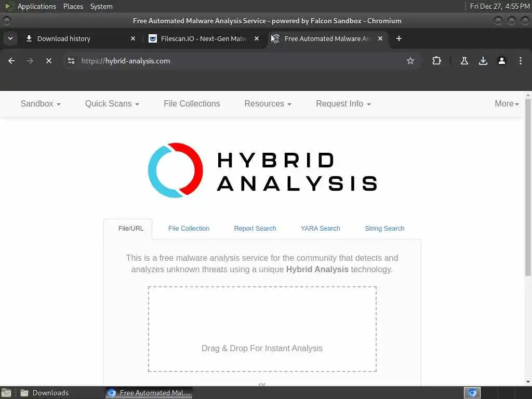
Task: Click the browser back arrow
Action: (x=11, y=61)
